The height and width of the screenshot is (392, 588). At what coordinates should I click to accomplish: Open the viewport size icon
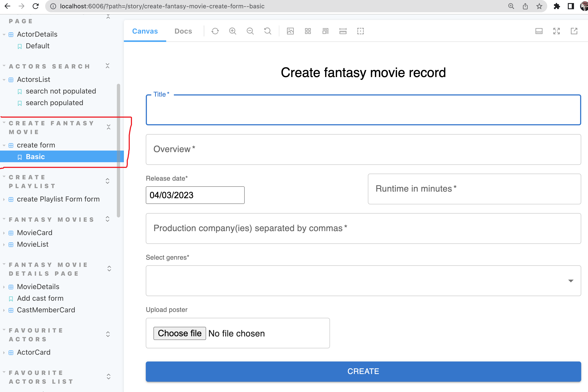click(325, 31)
